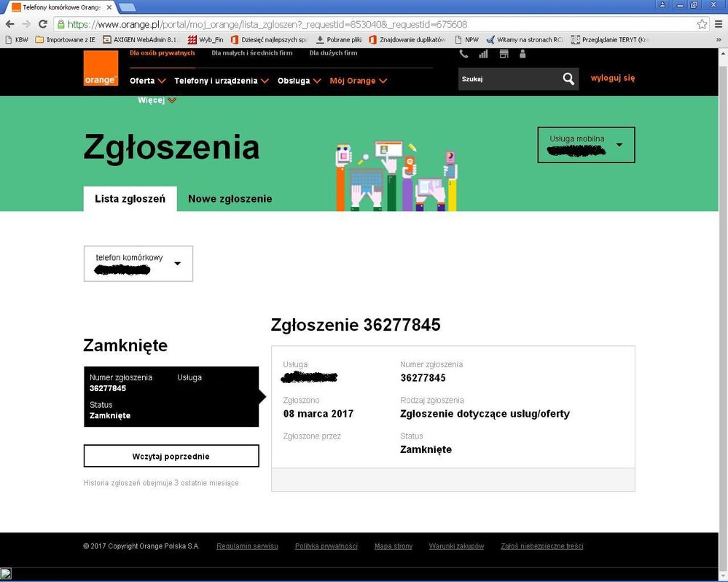This screenshot has height=582, width=728.
Task: Click the phone contact icon in the header
Action: 464,53
